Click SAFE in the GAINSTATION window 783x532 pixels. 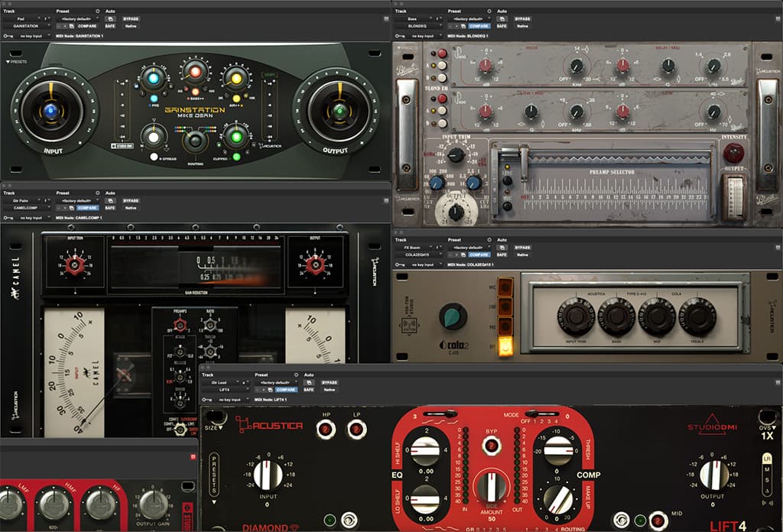pyautogui.click(x=110, y=26)
